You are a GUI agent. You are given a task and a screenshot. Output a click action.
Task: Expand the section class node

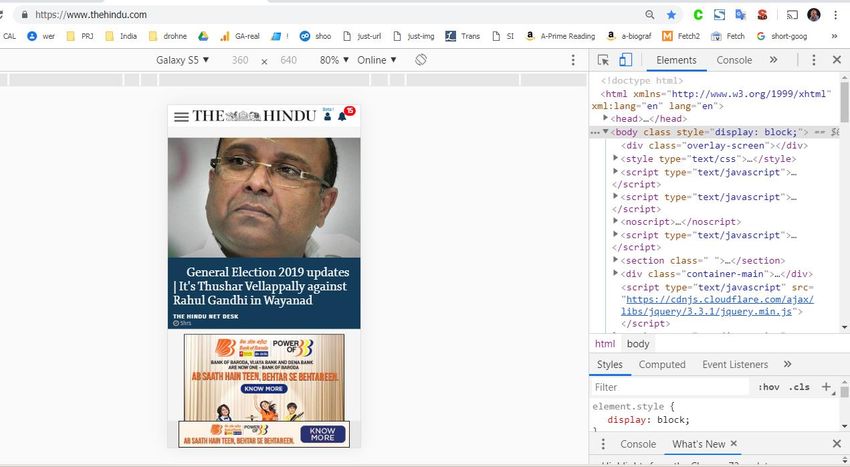615,260
